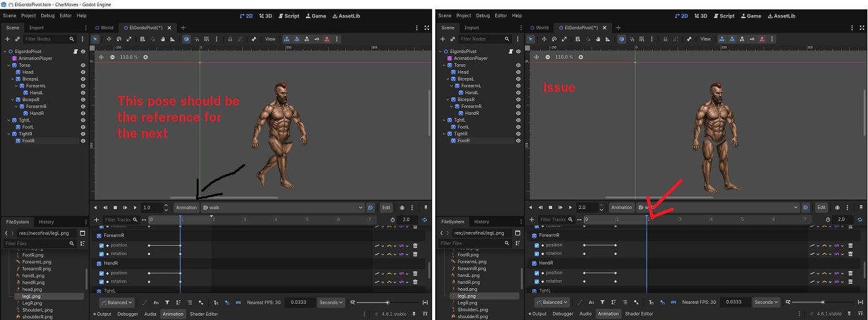Screen dimensions: 868x320
Task: Click the Pan tool hand icon in left toolbar
Action: [x=162, y=39]
